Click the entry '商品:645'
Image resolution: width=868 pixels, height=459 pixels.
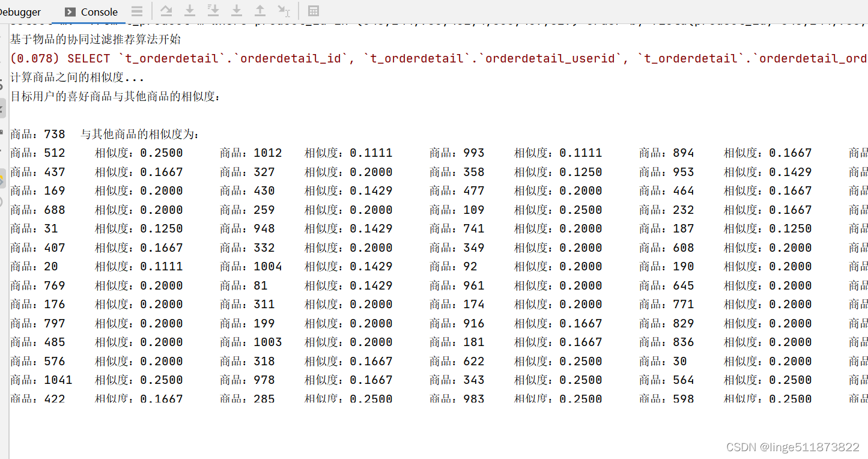click(x=667, y=285)
